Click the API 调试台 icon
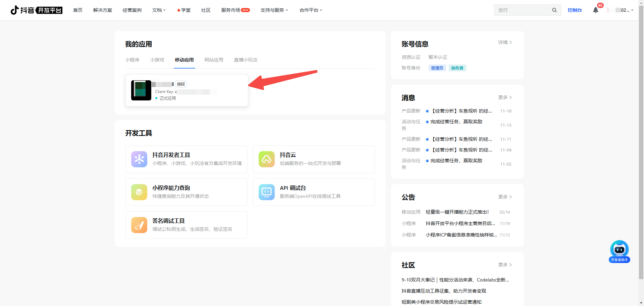This screenshot has width=644, height=306. point(267,192)
